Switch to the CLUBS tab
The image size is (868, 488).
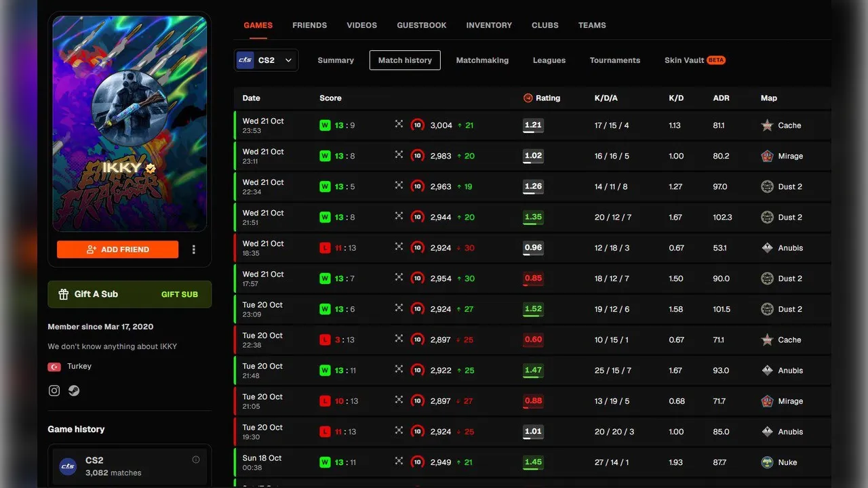coord(545,25)
